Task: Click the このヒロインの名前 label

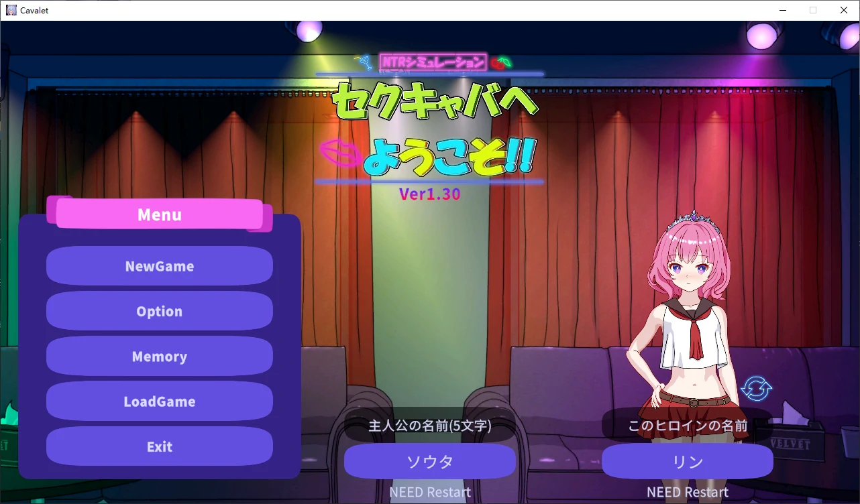Action: [687, 424]
